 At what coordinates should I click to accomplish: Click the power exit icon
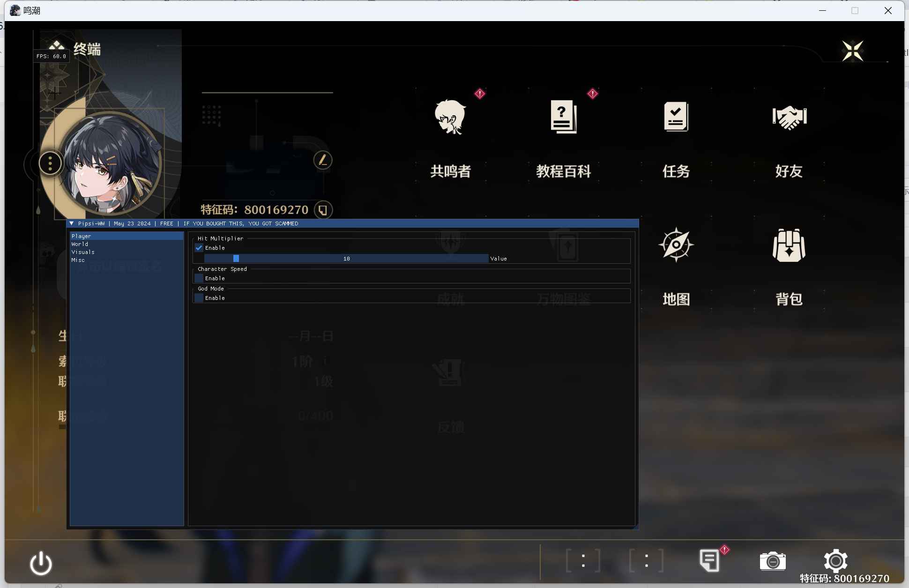pyautogui.click(x=41, y=563)
